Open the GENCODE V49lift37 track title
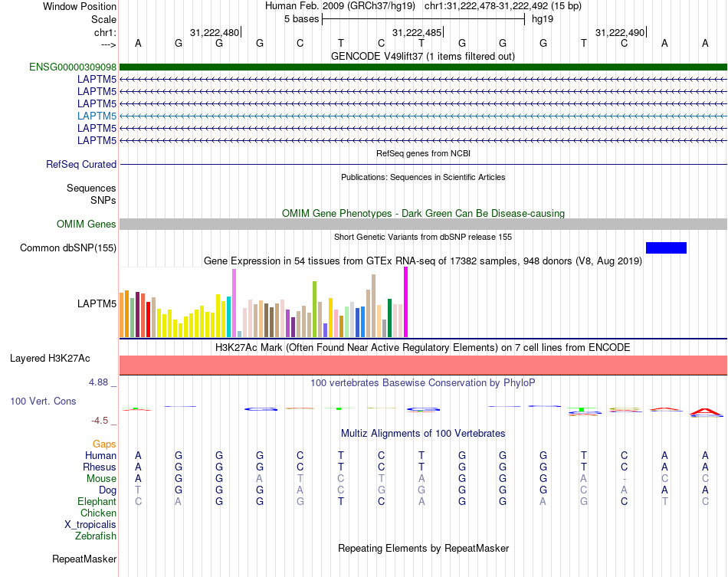The height and width of the screenshot is (577, 728). click(423, 56)
